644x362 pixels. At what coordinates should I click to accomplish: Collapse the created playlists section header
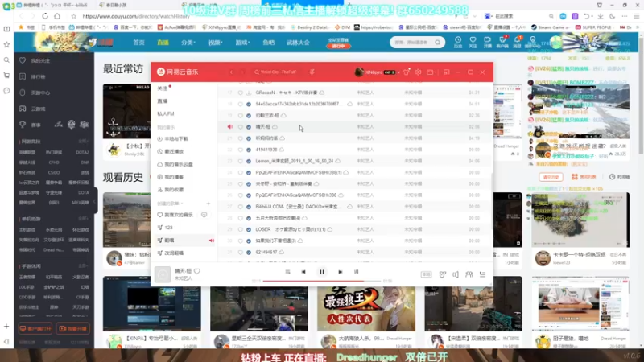click(x=170, y=204)
